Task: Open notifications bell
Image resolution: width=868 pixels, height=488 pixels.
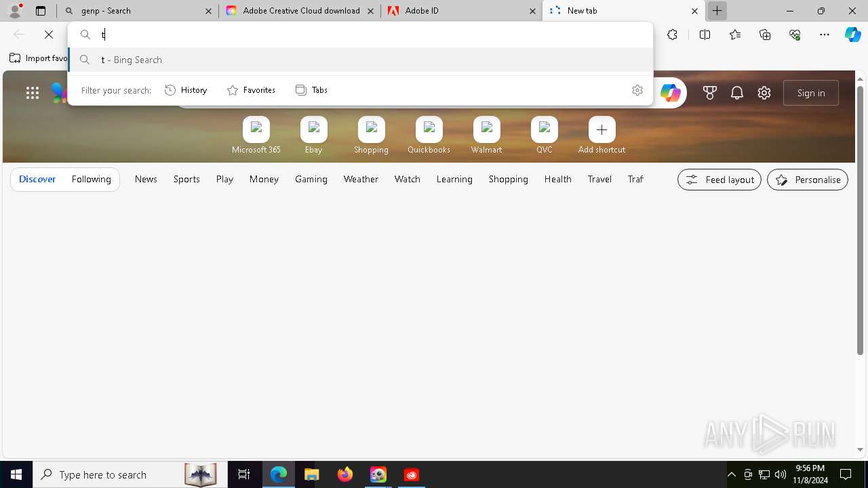Action: click(x=737, y=93)
